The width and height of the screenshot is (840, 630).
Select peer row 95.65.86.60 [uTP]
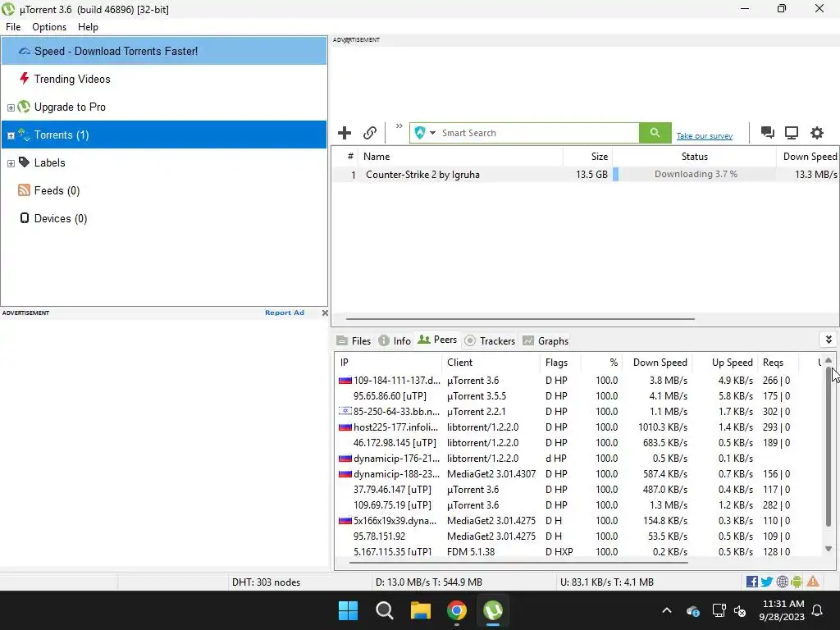[x=578, y=396]
